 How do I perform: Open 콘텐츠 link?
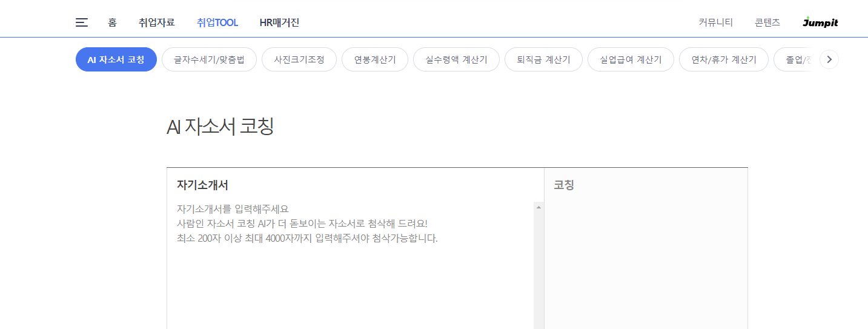767,22
